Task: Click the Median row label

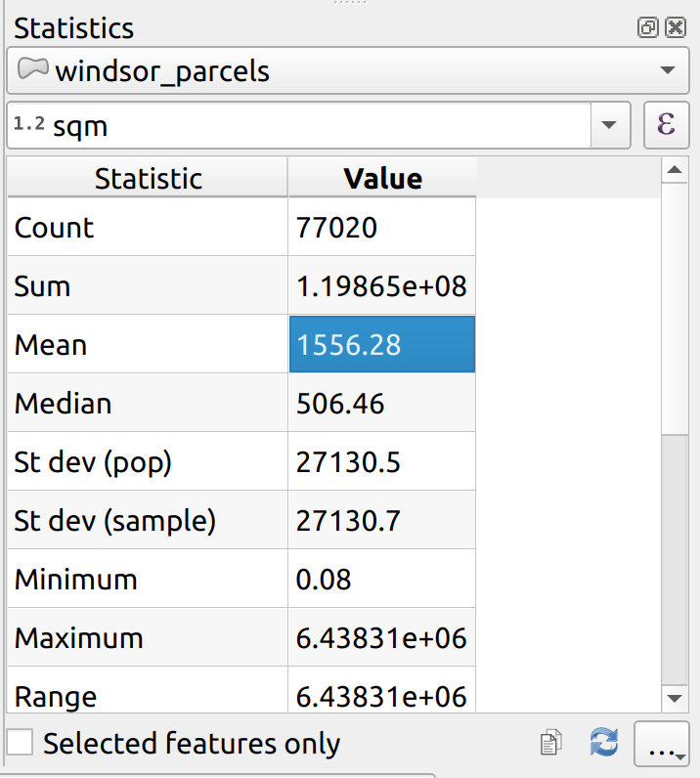Action: [x=64, y=404]
